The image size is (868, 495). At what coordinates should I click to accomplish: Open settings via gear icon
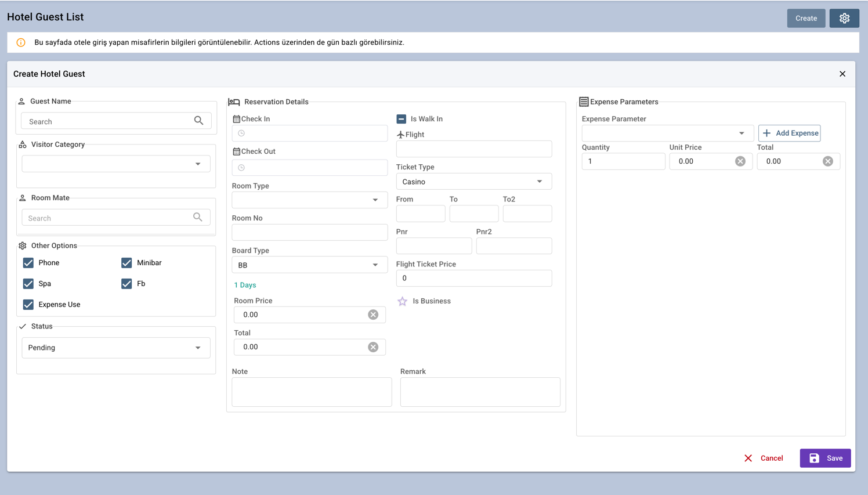pyautogui.click(x=844, y=18)
